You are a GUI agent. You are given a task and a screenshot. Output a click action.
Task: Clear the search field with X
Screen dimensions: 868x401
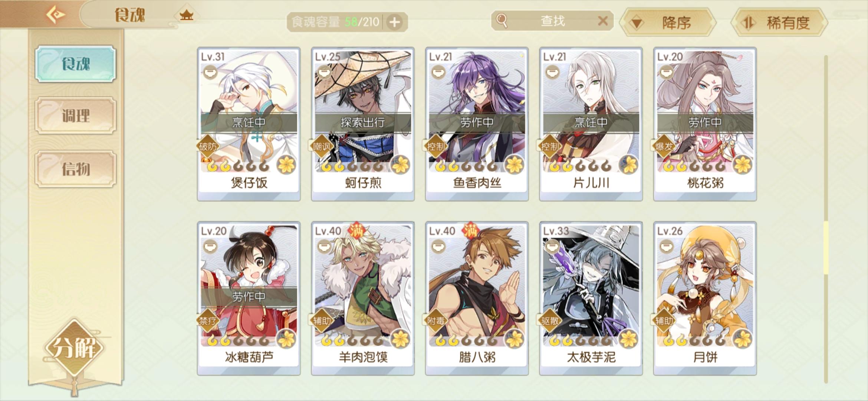[603, 21]
